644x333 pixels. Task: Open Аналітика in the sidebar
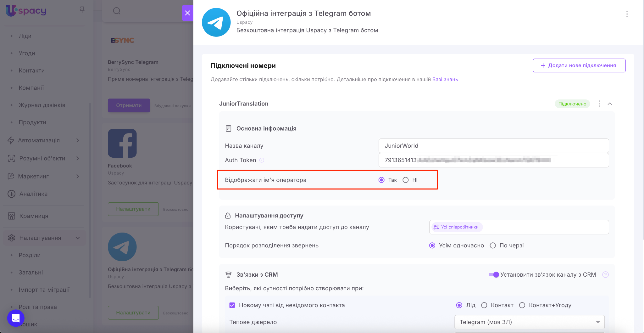click(33, 194)
